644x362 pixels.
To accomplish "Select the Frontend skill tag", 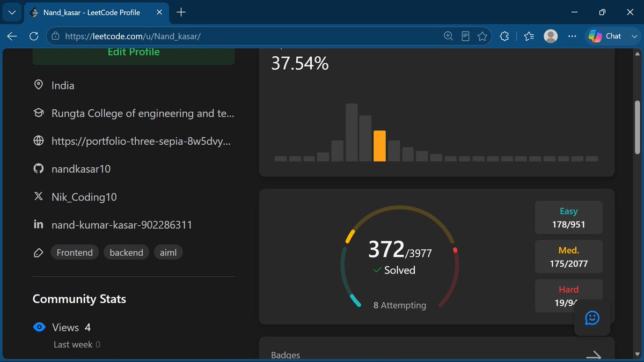I will 75,253.
